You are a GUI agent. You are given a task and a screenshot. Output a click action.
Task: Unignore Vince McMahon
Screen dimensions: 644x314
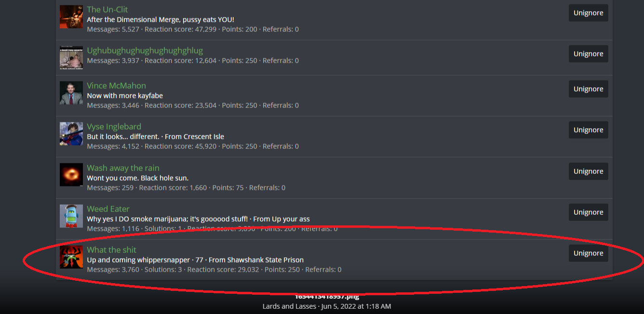[588, 89]
